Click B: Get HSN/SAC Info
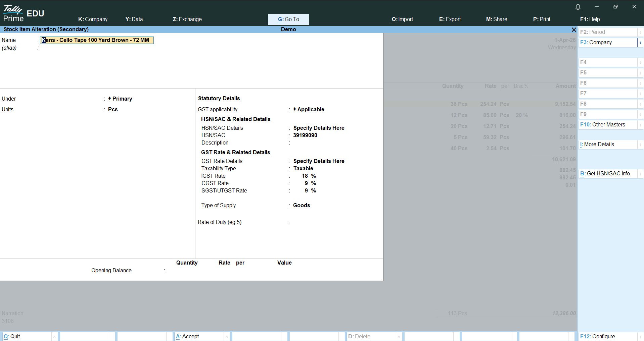 click(x=608, y=173)
